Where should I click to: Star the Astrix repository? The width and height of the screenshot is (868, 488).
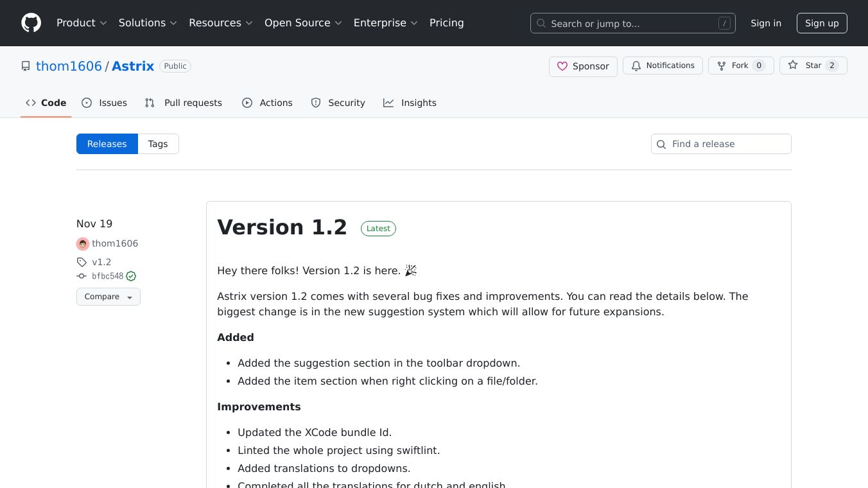[x=813, y=65]
